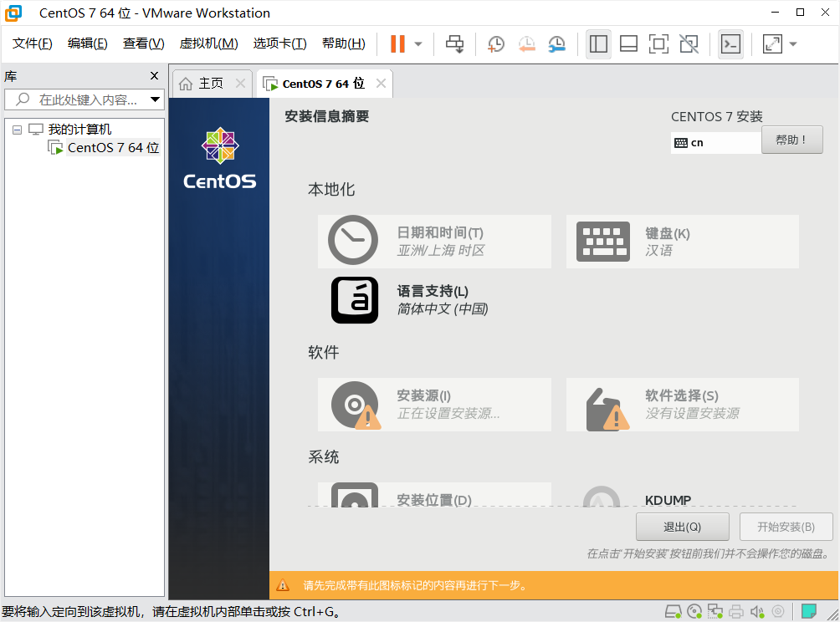Image resolution: width=840 pixels, height=622 pixels.
Task: Click the orange warning message text bar
Action: pyautogui.click(x=554, y=585)
